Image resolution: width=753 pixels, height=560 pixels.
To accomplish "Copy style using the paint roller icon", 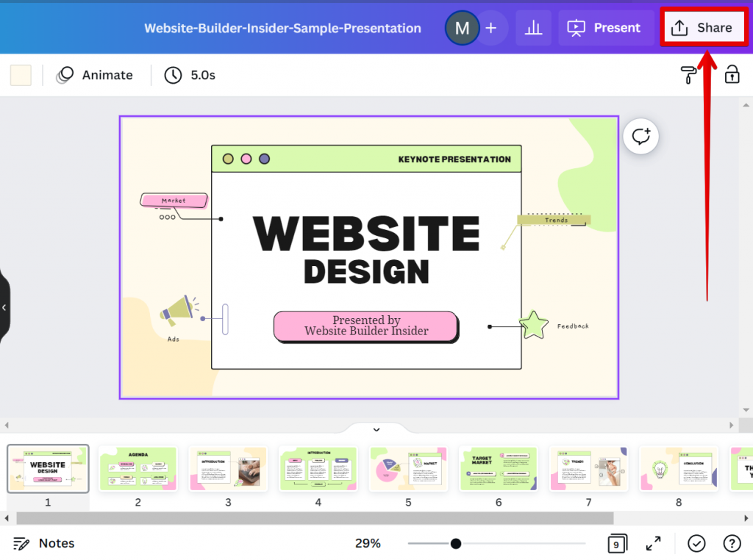I will coord(689,74).
